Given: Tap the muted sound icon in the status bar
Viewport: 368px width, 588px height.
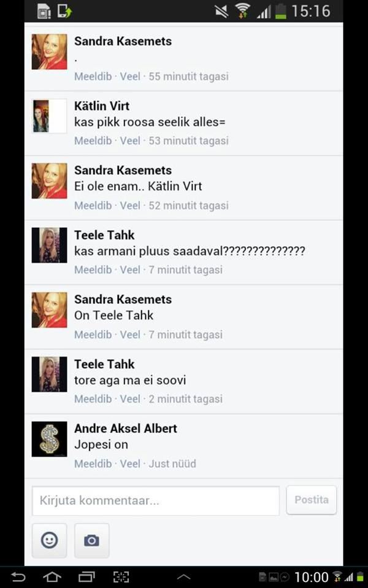Looking at the screenshot, I should [x=221, y=11].
